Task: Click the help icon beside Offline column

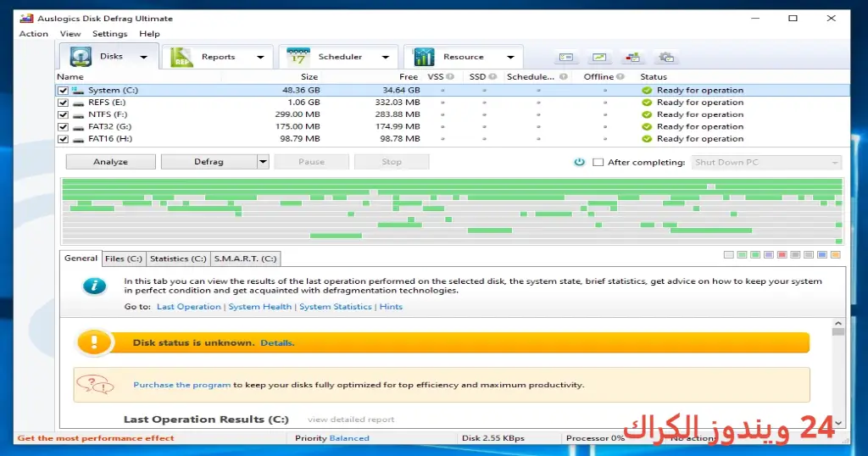Action: coord(620,77)
